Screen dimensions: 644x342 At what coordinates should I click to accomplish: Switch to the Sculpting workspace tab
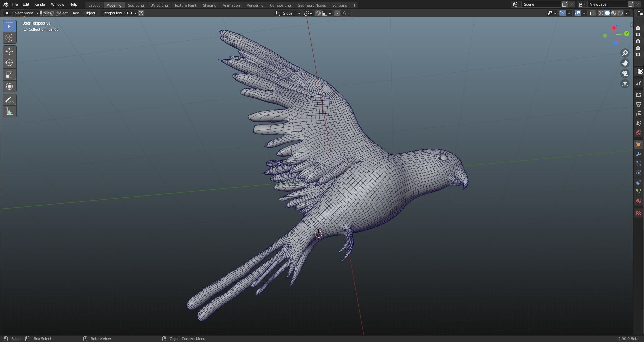pyautogui.click(x=136, y=5)
